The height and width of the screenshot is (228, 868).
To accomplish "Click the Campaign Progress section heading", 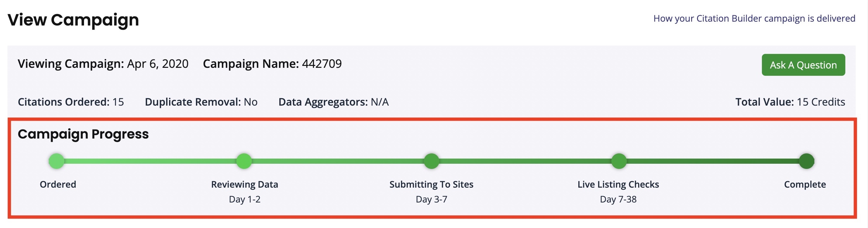I will [83, 134].
